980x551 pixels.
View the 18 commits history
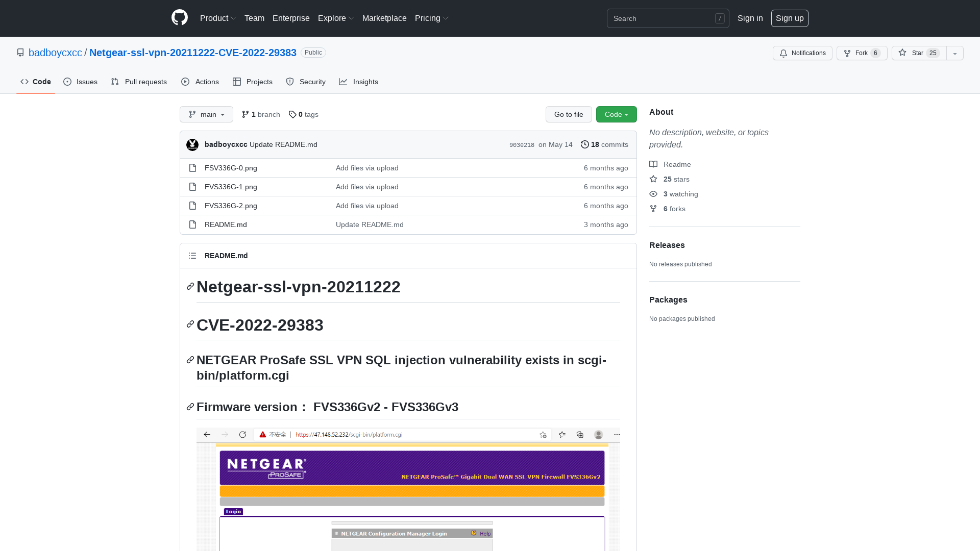[604, 144]
